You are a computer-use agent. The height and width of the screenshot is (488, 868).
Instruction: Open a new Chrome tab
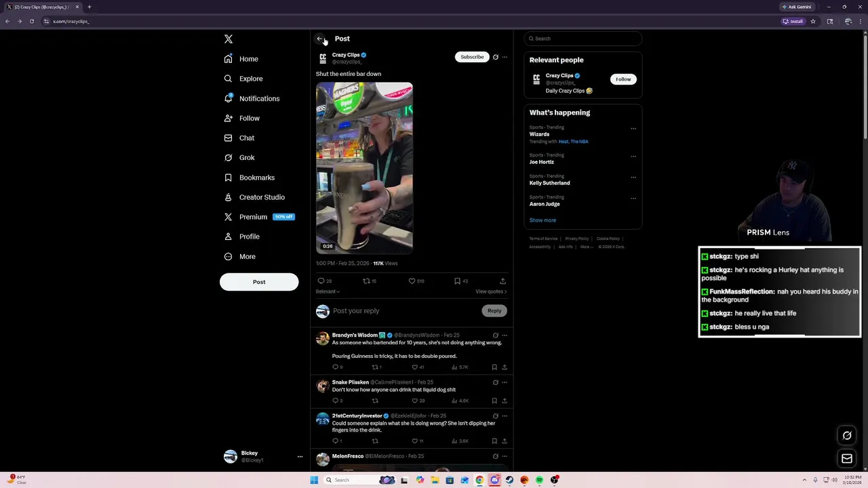89,7
